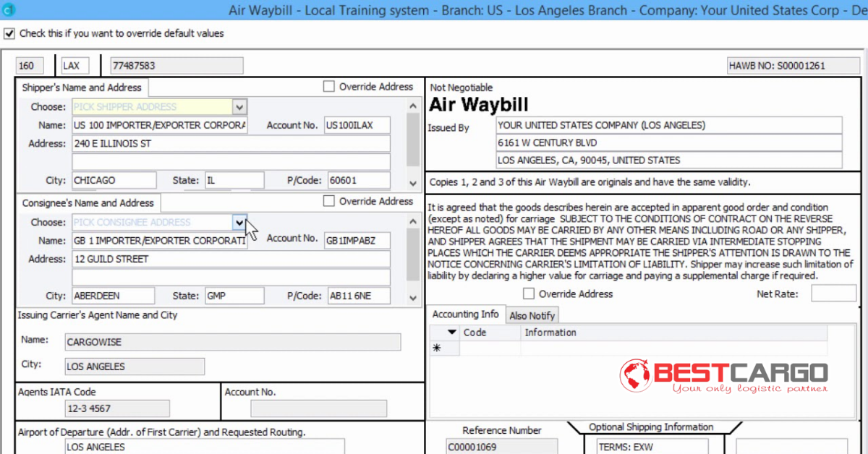Viewport: 868px width, 454px height.
Task: Click the Net Rate input field
Action: 833,294
